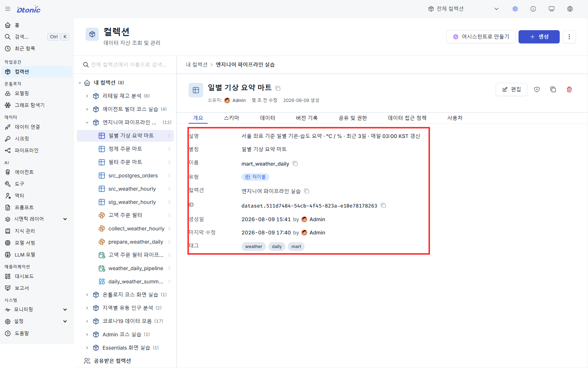Open the AI assistant icon in header
The image size is (588, 368).
click(x=515, y=9)
